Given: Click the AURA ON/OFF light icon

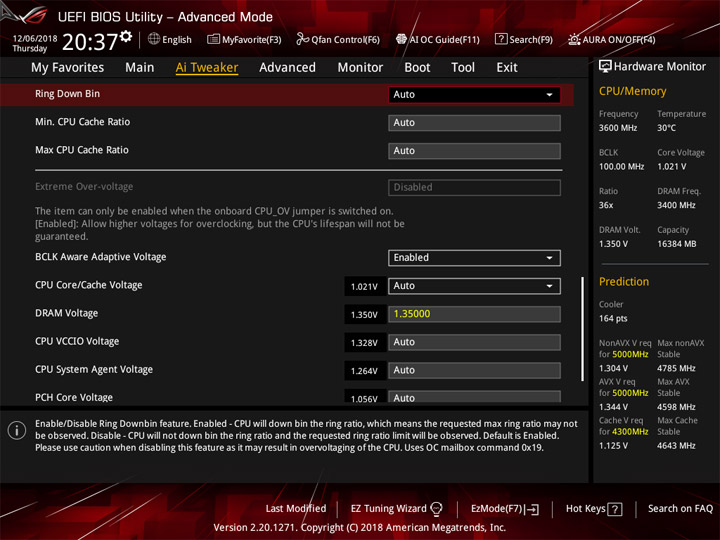Looking at the screenshot, I should tap(574, 39).
